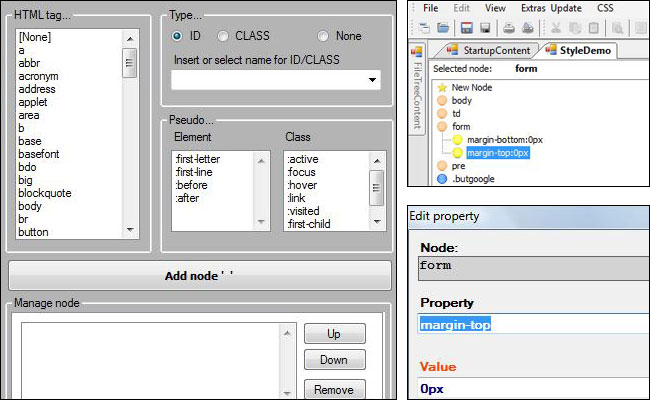Image resolution: width=650 pixels, height=400 pixels.
Task: Select the ID radio button
Action: point(177,36)
